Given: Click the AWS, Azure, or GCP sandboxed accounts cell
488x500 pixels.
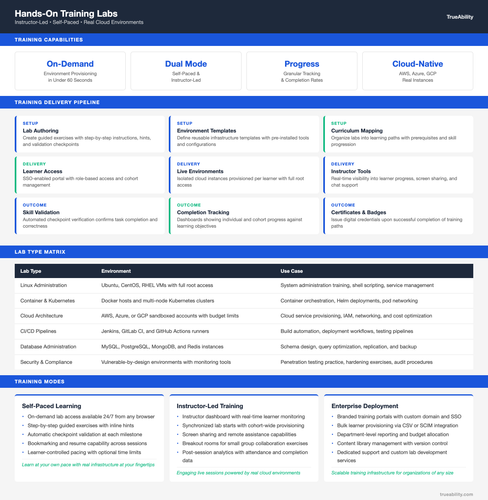Looking at the screenshot, I should click(x=170, y=316).
